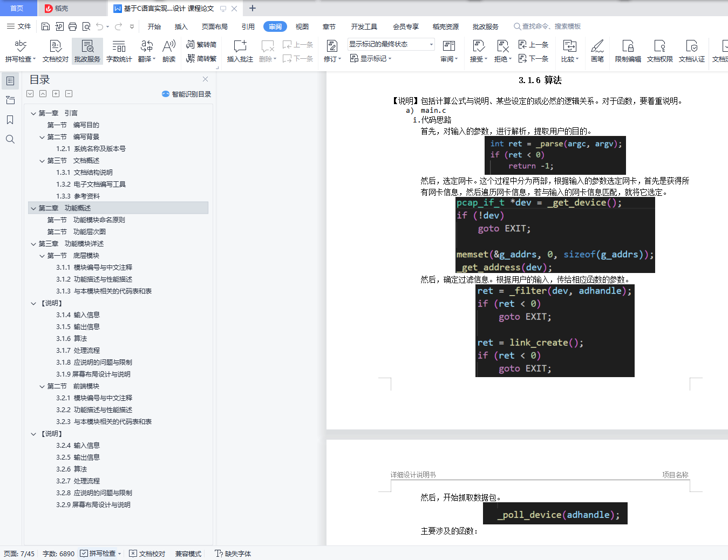Image resolution: width=728 pixels, height=560 pixels.
Task: Open the highlighted 批改服务 ribbon button
Action: pyautogui.click(x=87, y=51)
